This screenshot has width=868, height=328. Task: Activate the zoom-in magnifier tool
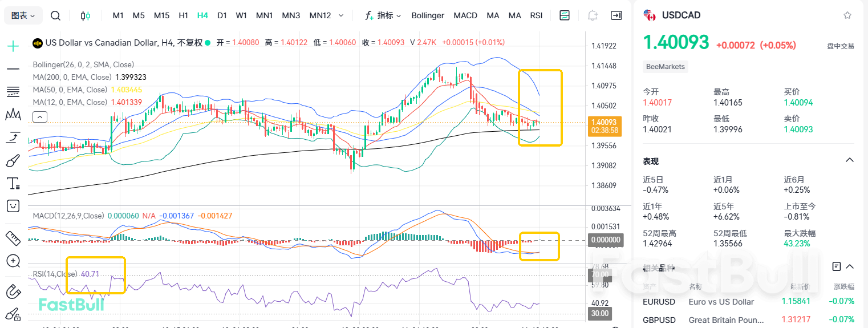tap(13, 261)
